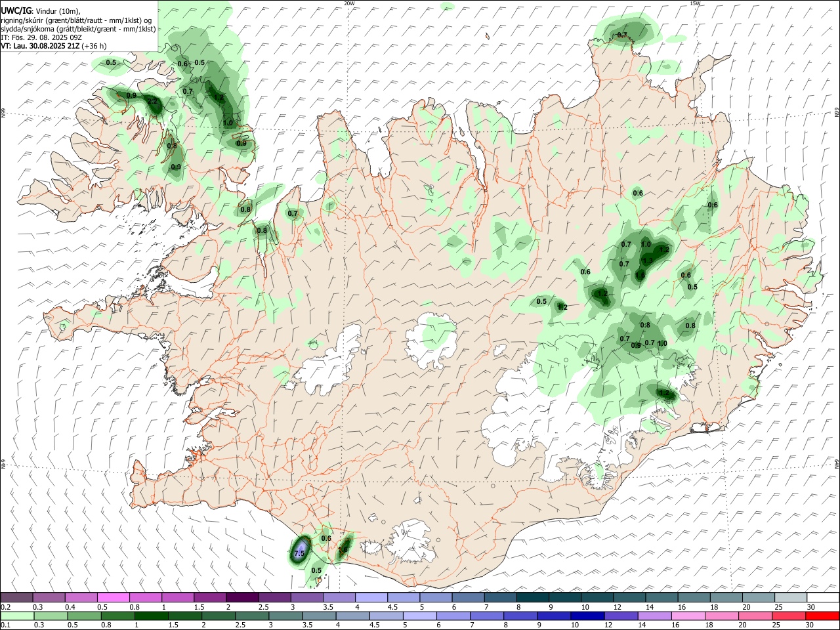Image resolution: width=840 pixels, height=630 pixels.
Task: Click the '0.2' label in the top legend row
Action: (x=5, y=607)
